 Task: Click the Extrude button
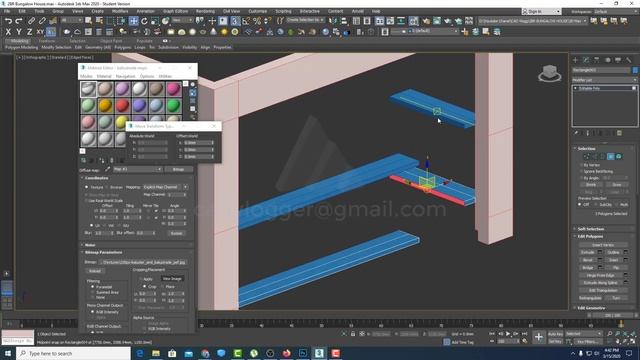[x=588, y=253]
